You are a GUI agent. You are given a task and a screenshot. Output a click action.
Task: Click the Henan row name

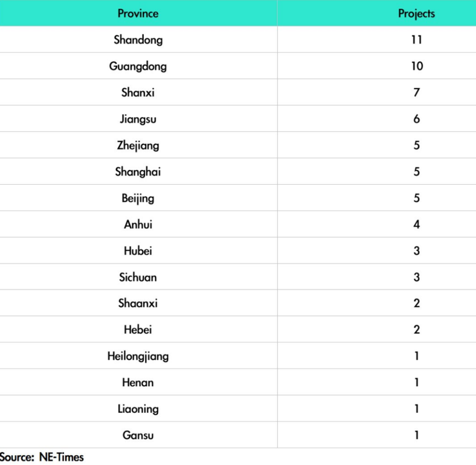click(138, 383)
